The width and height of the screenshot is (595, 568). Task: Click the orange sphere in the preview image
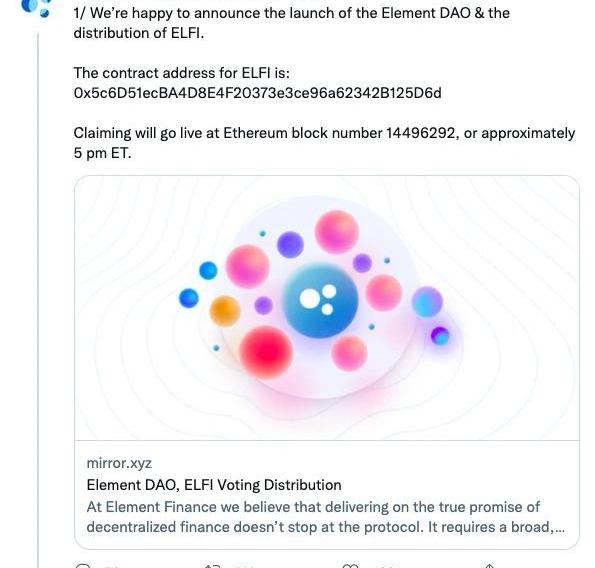[x=225, y=311]
